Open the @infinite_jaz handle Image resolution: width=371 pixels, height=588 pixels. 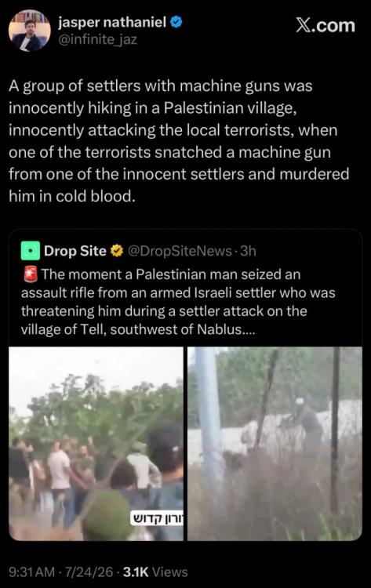point(97,39)
